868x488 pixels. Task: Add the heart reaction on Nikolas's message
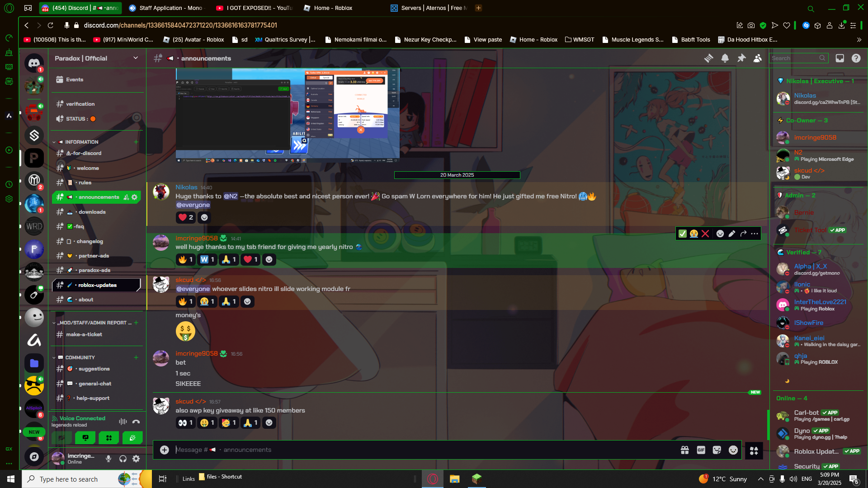click(x=185, y=217)
